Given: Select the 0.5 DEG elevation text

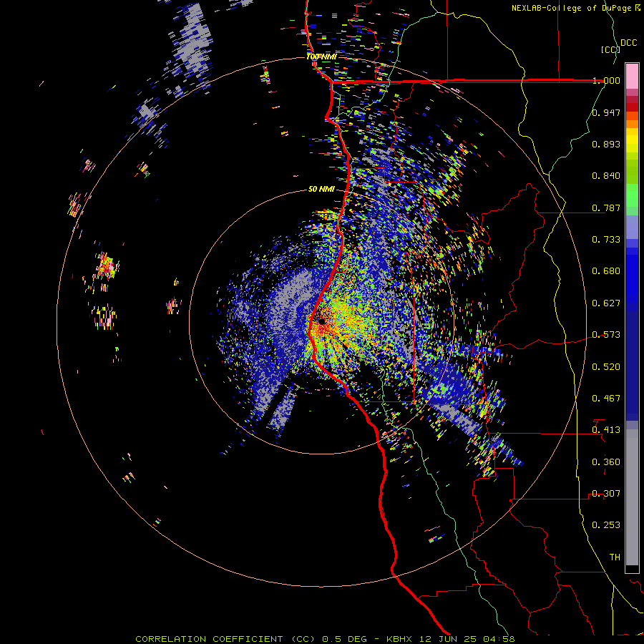Looking at the screenshot, I should pyautogui.click(x=343, y=639).
